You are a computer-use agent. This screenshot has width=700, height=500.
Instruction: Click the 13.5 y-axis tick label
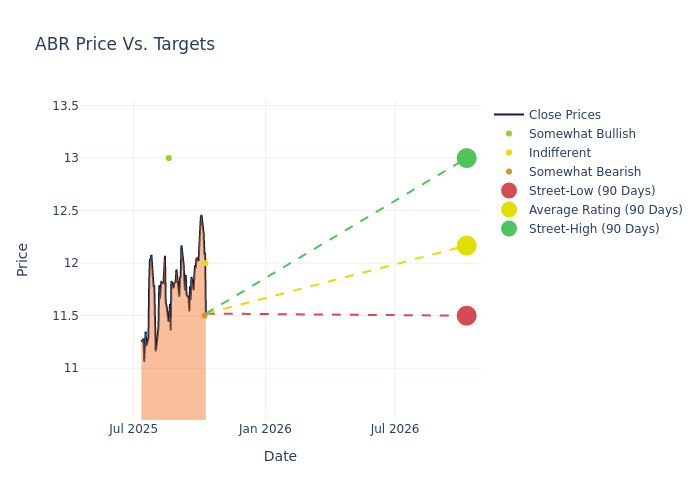[65, 105]
